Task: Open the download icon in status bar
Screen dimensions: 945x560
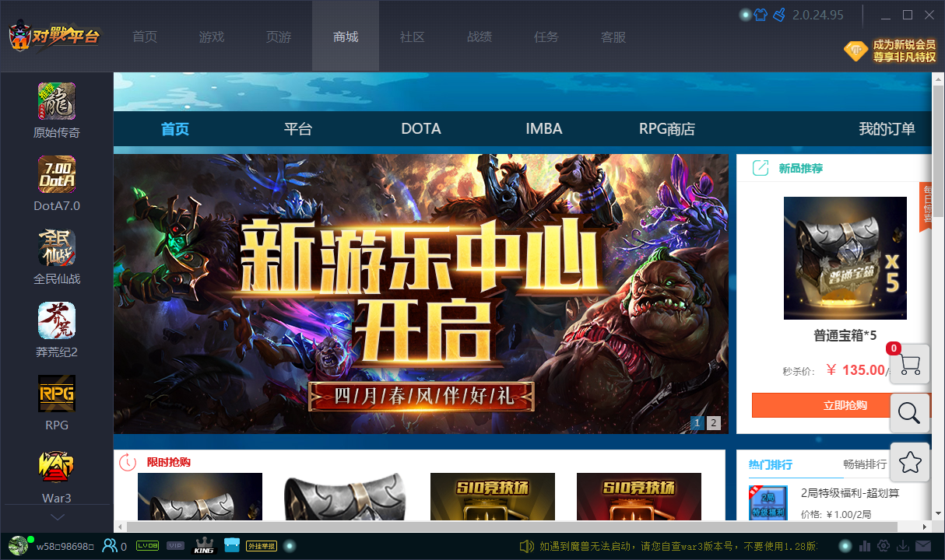Action: 904,546
